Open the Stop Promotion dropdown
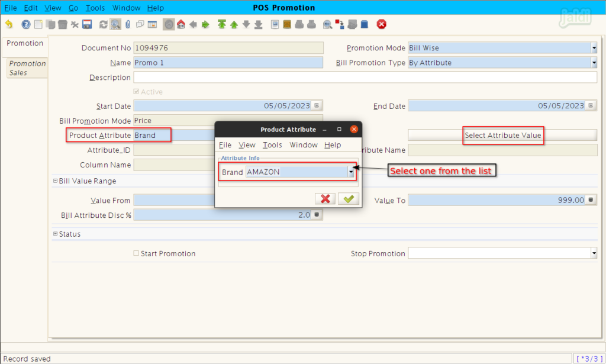 coord(594,253)
